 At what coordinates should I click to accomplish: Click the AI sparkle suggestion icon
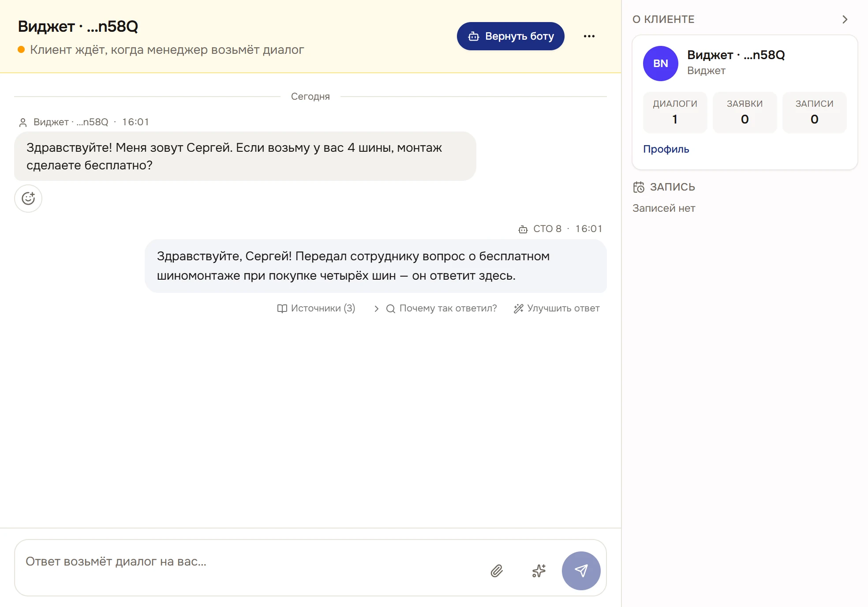[x=539, y=571]
